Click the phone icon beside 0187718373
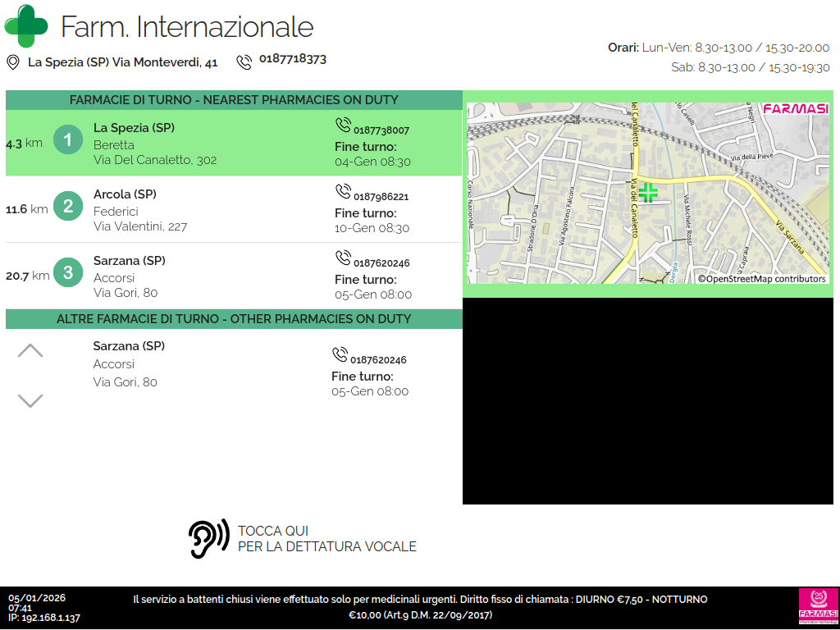 click(244, 62)
